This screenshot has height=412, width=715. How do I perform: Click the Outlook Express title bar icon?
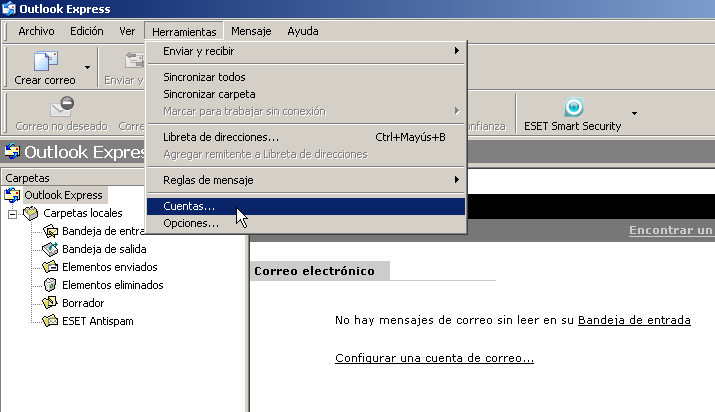[9, 9]
